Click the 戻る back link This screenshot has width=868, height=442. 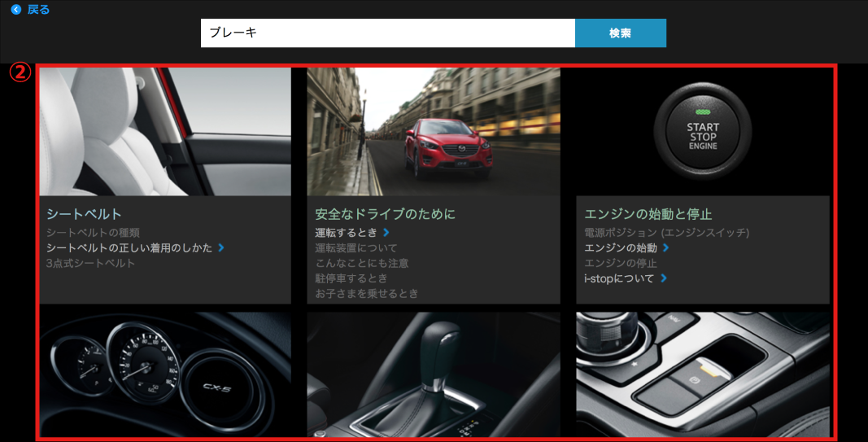tap(38, 10)
